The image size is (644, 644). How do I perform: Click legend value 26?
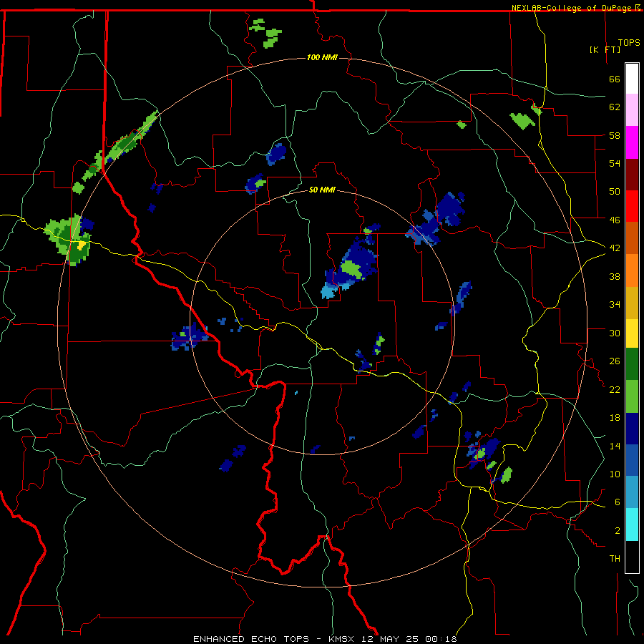615,361
